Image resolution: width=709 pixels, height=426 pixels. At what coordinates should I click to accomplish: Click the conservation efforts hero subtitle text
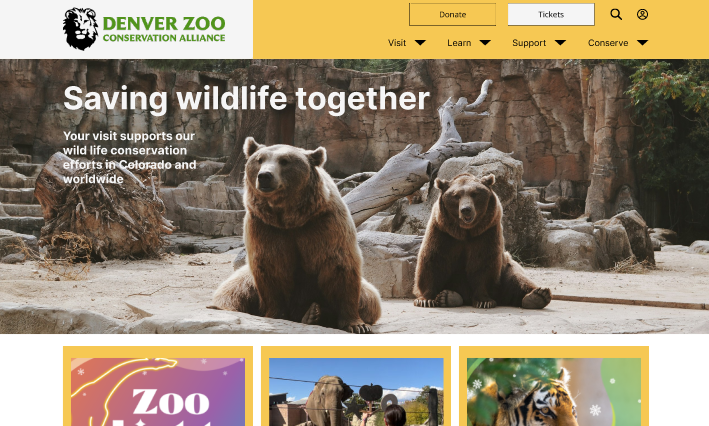coord(129,157)
